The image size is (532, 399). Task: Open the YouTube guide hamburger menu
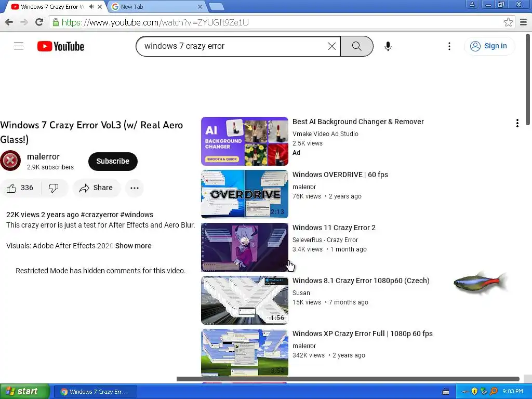coord(19,46)
